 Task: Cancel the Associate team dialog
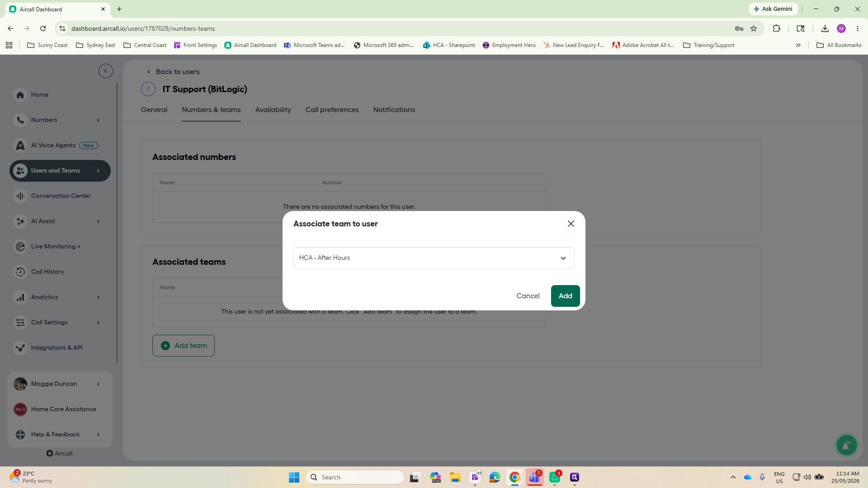click(x=528, y=296)
